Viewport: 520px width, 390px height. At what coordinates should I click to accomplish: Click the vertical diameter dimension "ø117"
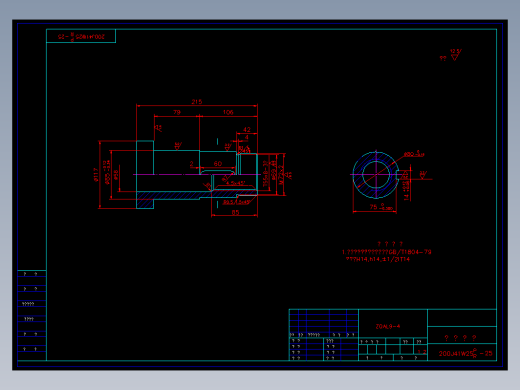[x=96, y=175]
